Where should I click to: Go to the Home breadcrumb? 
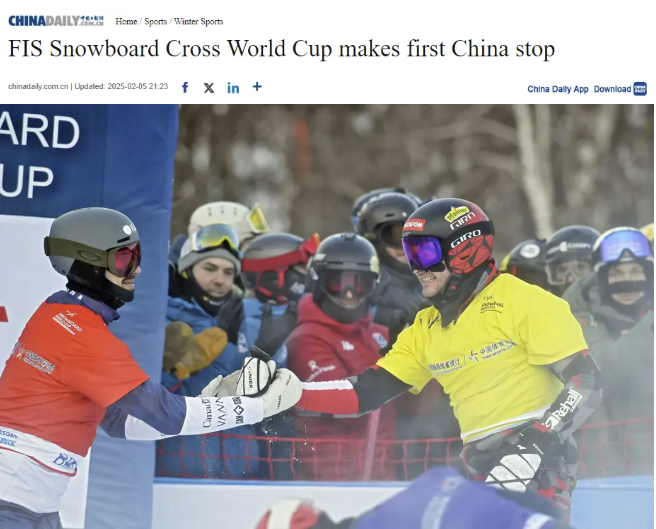tap(126, 21)
